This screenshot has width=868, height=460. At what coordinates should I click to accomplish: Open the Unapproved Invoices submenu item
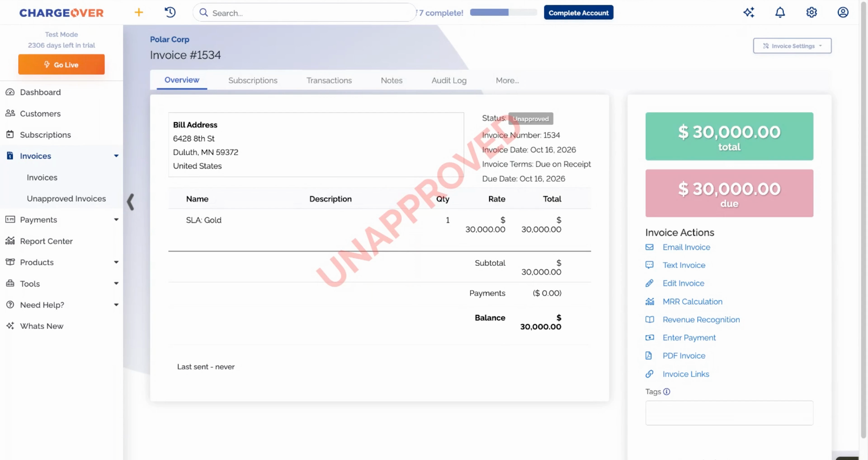point(66,199)
